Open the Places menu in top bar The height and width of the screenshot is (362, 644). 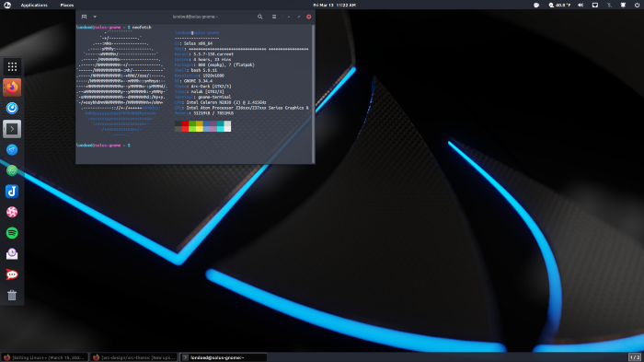coord(66,5)
